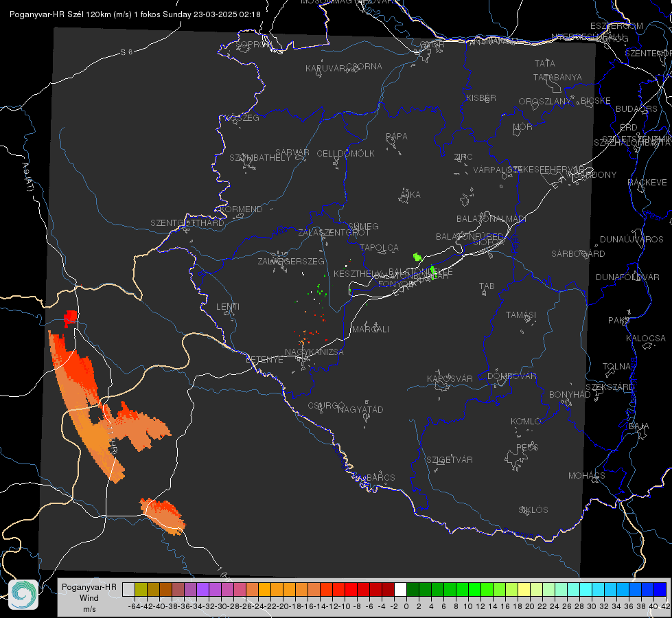Select the TAMÁSI label
672x618 pixels.
521,315
